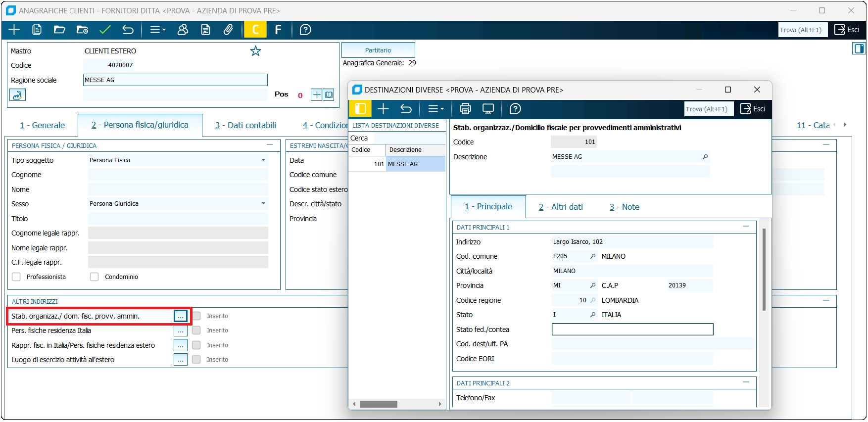Click the Partitario button
868x422 pixels.
click(378, 50)
